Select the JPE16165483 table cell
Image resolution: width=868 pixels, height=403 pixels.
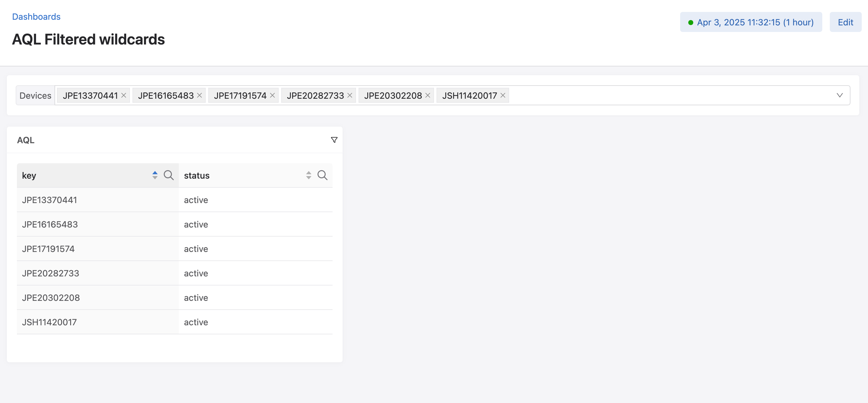tap(98, 224)
